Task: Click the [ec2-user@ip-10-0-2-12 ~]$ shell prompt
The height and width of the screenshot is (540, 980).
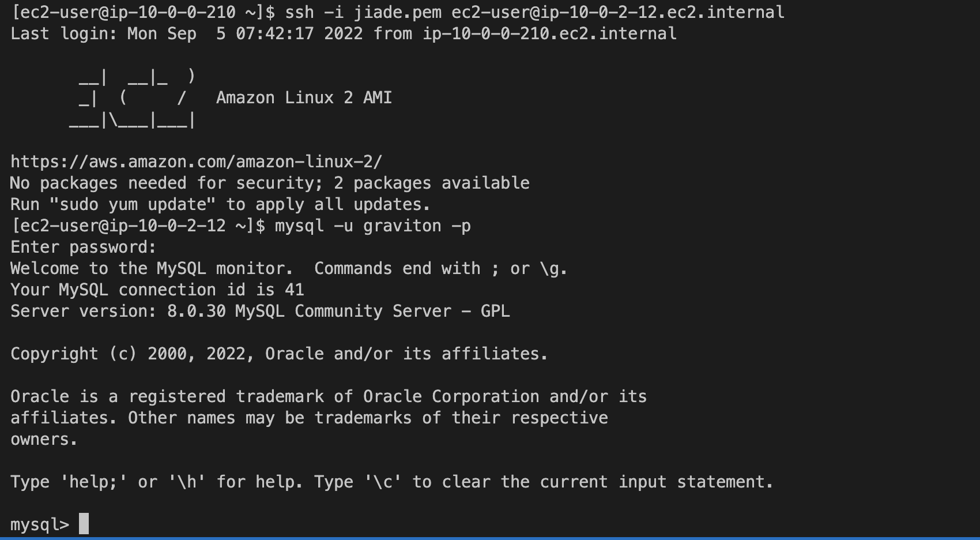Action: click(137, 226)
